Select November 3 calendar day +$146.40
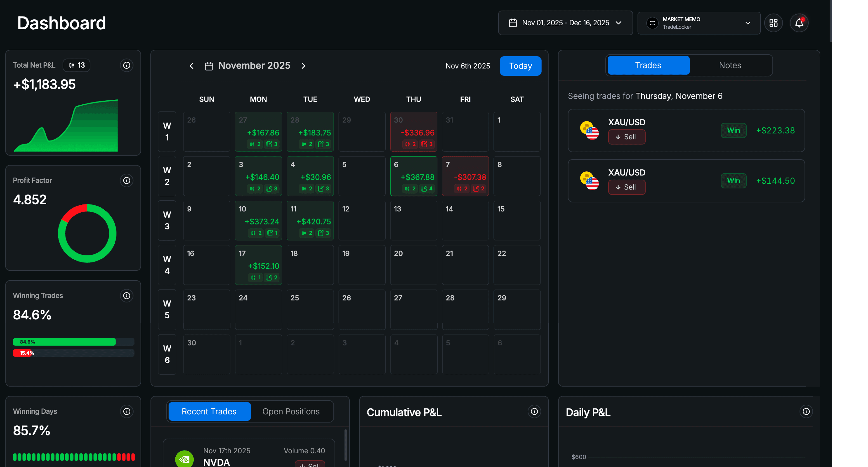 (258, 176)
